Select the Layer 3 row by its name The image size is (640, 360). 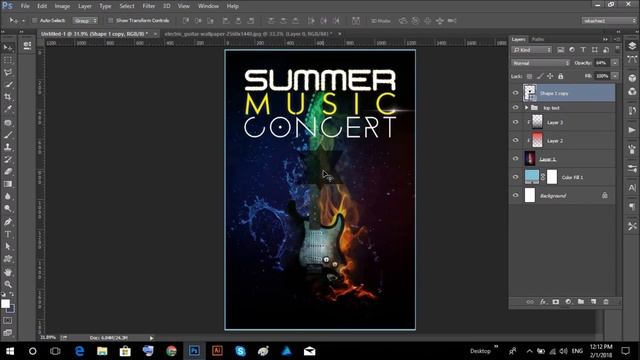[555, 122]
